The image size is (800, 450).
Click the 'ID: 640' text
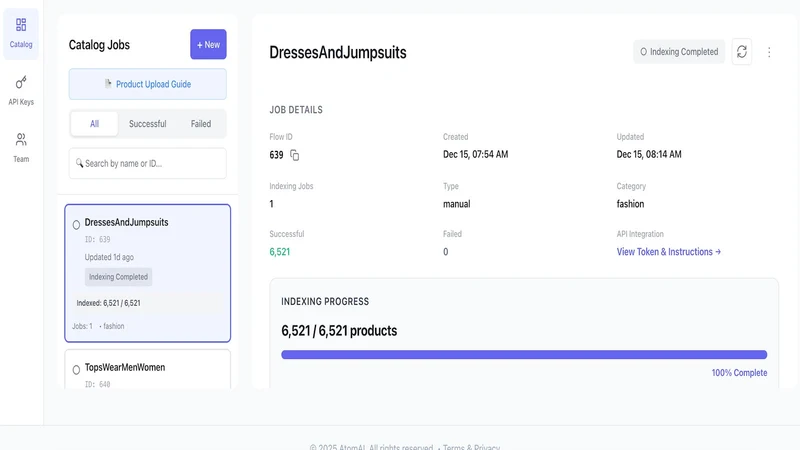pyautogui.click(x=97, y=384)
